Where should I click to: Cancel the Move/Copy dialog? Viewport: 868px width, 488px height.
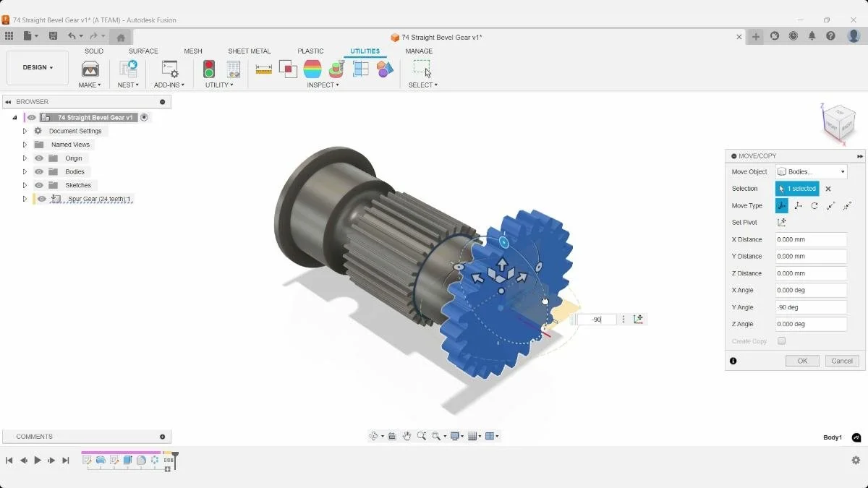842,361
